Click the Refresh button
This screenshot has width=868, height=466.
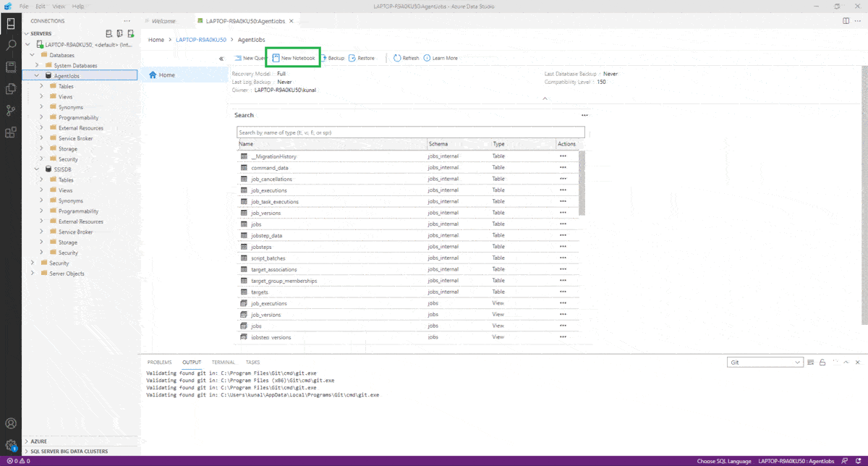click(x=407, y=58)
